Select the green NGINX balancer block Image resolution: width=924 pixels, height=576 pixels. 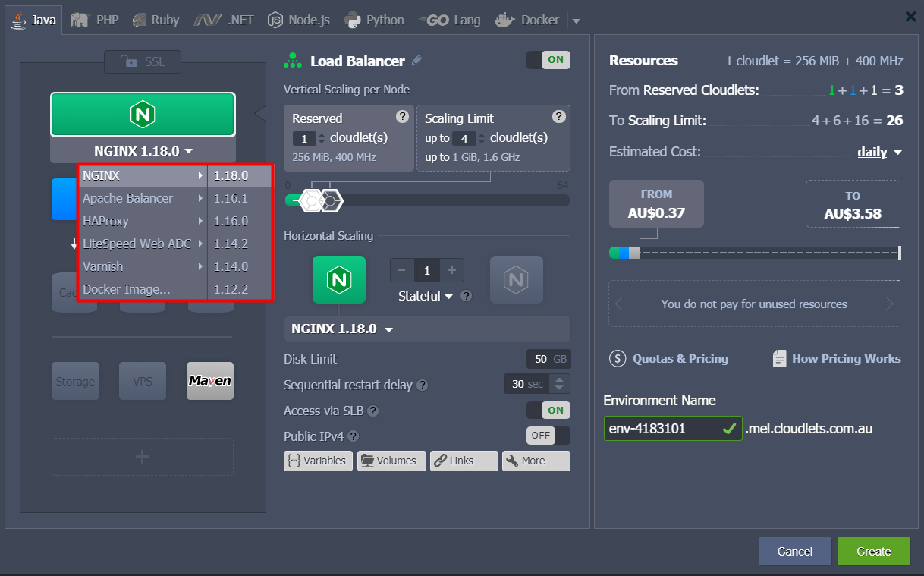(x=143, y=115)
